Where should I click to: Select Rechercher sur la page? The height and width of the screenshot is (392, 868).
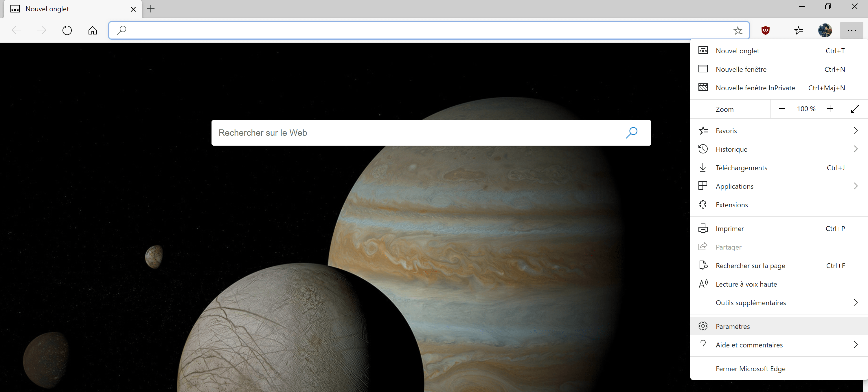(x=779, y=265)
